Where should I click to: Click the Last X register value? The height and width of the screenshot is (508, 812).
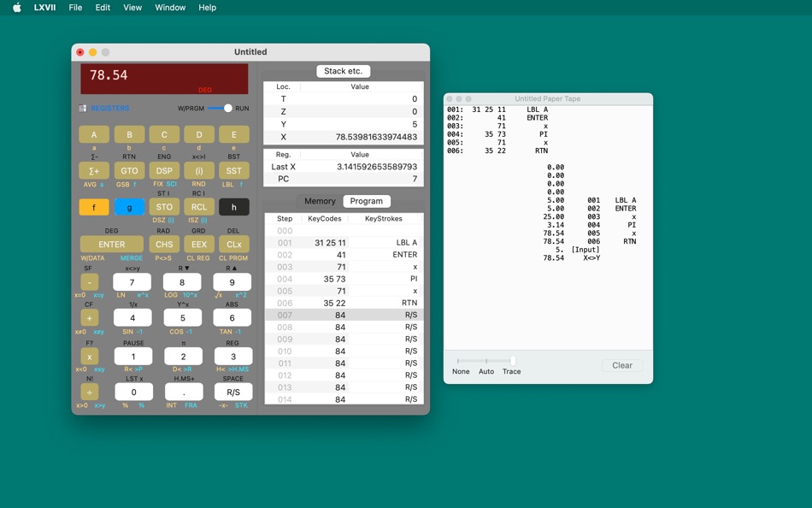click(x=376, y=167)
